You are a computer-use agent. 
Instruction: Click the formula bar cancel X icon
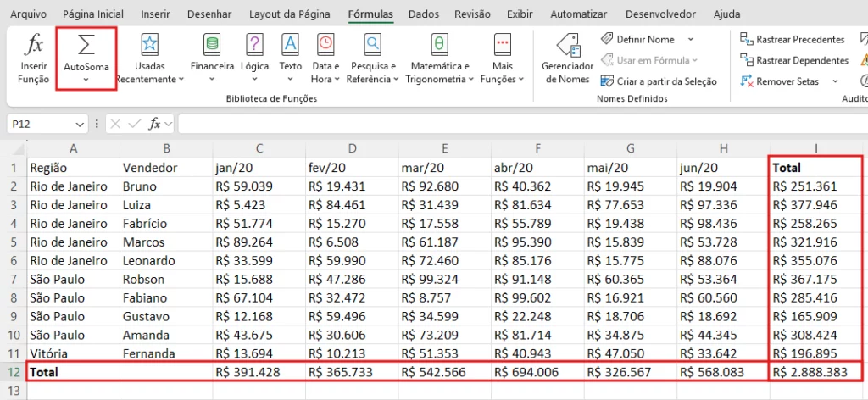pyautogui.click(x=115, y=124)
